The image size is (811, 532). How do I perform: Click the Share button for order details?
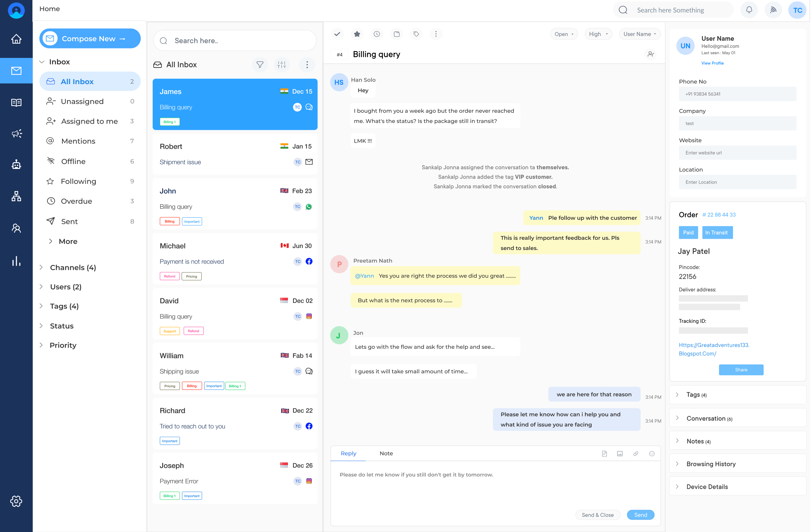[x=741, y=369]
